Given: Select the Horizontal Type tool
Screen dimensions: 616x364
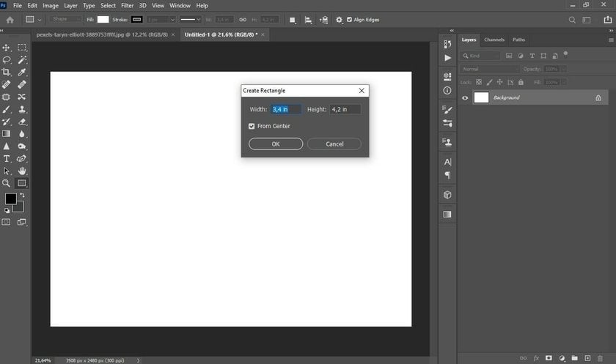Looking at the screenshot, I should (7, 159).
